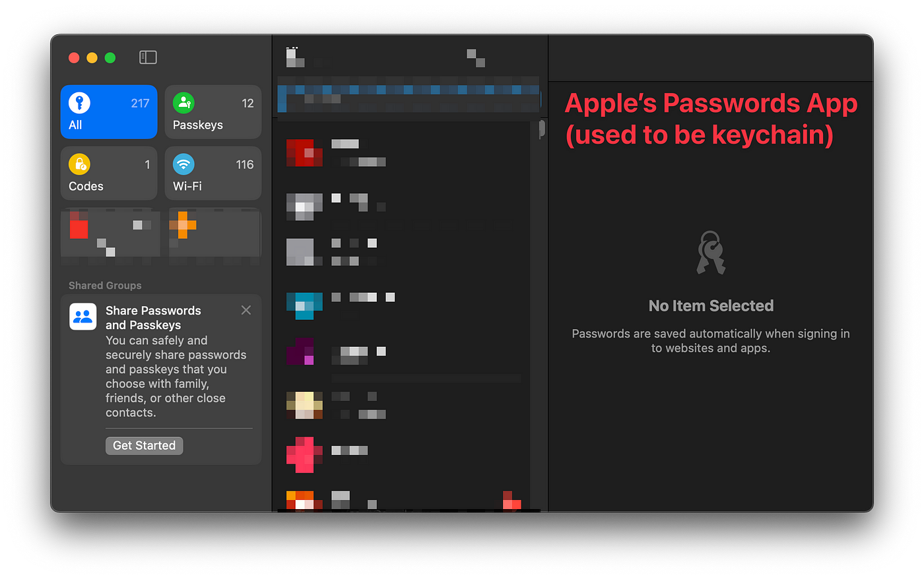
Task: Click the No Item Selected keys icon
Action: (711, 253)
